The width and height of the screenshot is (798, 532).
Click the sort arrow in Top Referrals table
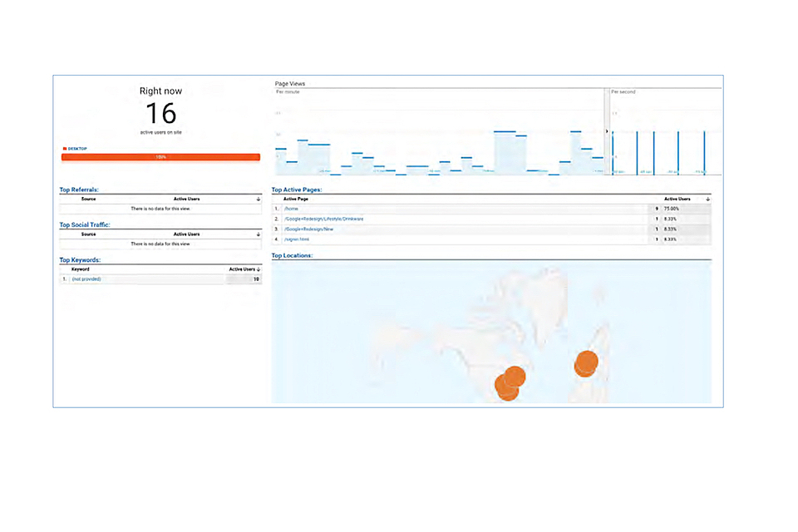(259, 199)
